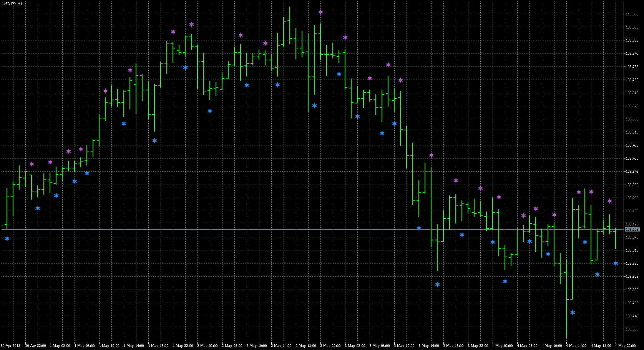The height and width of the screenshot is (350, 644).
Task: Click price level 108.905
Action: (x=632, y=277)
